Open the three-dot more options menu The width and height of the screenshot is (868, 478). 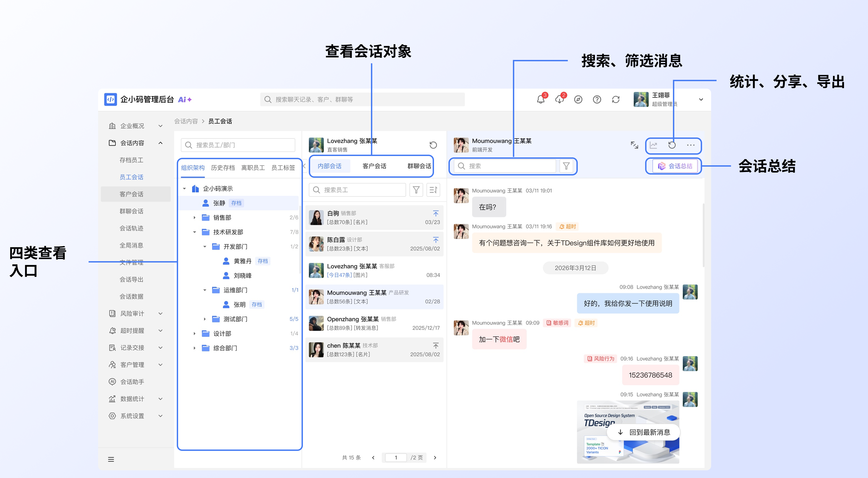click(690, 145)
